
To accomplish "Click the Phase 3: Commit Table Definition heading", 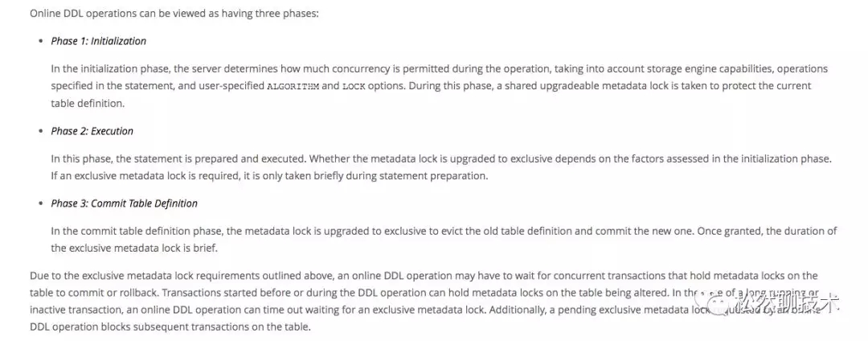I will [124, 203].
